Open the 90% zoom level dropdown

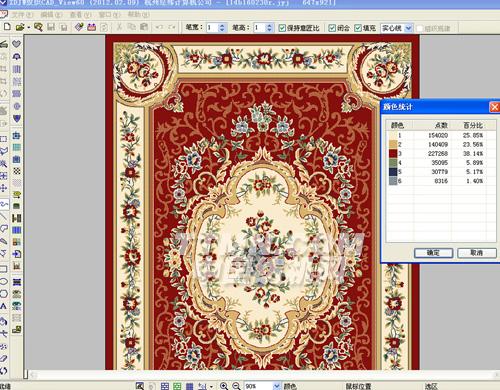pos(277,386)
